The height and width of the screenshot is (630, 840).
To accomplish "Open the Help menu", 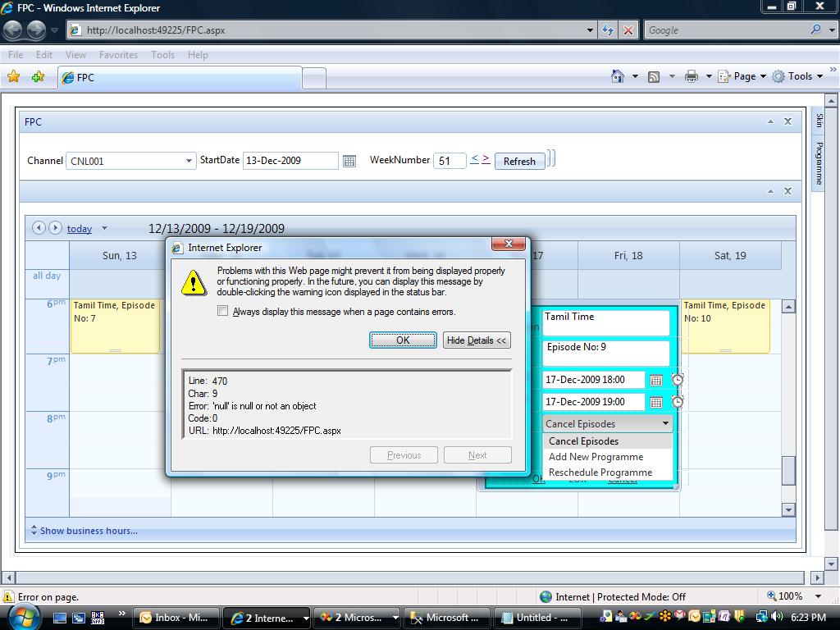I will tap(198, 55).
